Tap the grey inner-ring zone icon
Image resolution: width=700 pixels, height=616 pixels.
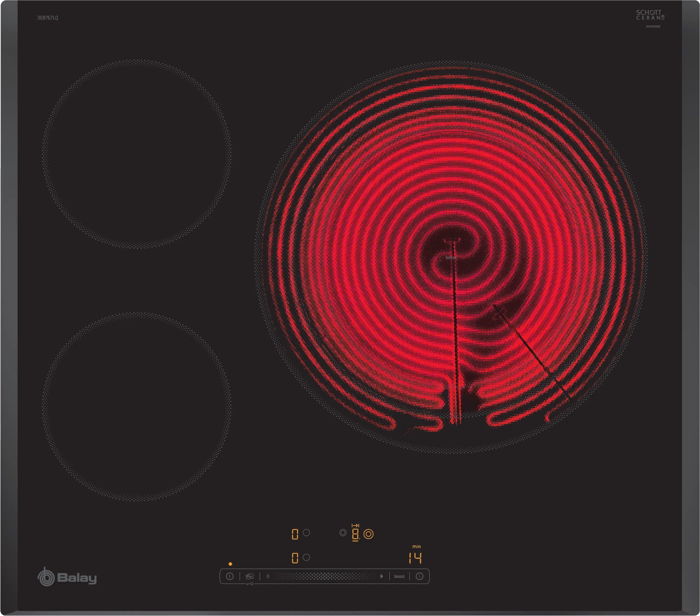(x=343, y=533)
